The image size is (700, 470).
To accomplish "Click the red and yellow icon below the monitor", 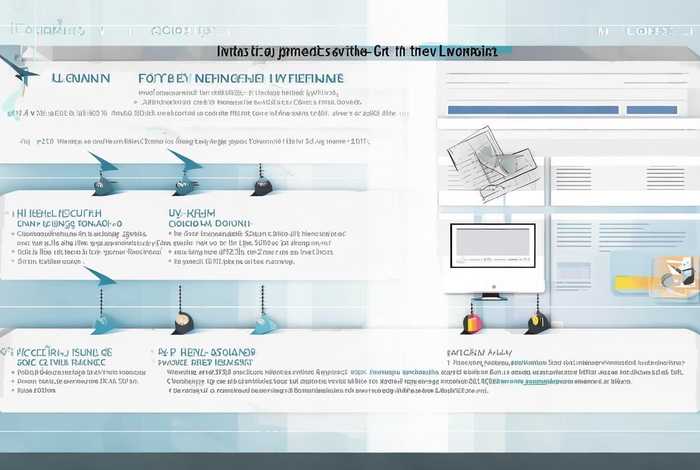I will pyautogui.click(x=474, y=322).
